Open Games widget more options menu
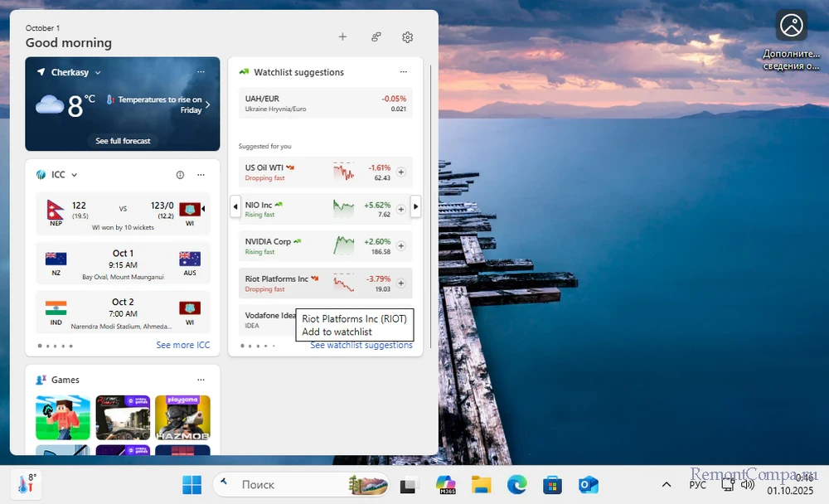Viewport: 829px width, 504px height. (201, 380)
